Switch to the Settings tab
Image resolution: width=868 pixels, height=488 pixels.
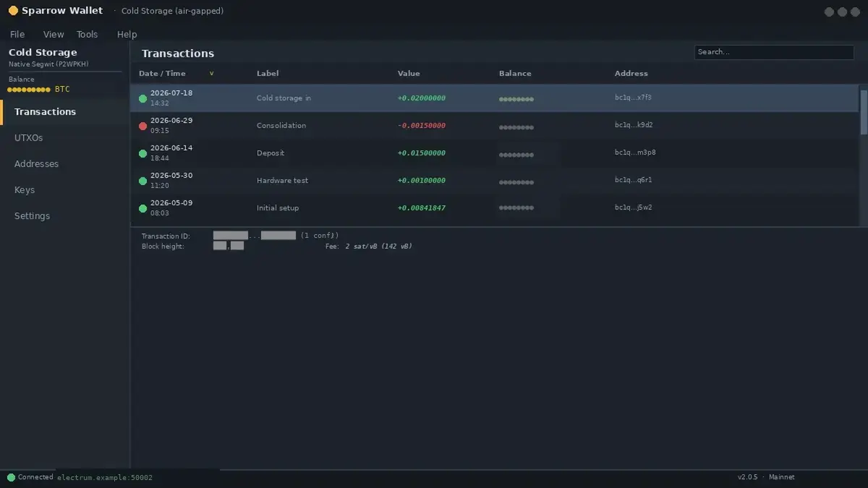[65, 216]
